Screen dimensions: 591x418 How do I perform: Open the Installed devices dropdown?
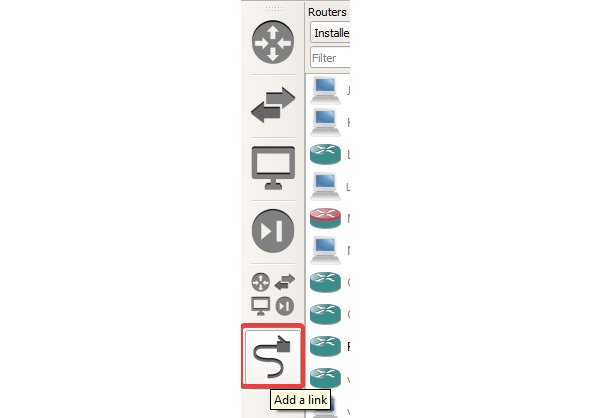tap(330, 33)
